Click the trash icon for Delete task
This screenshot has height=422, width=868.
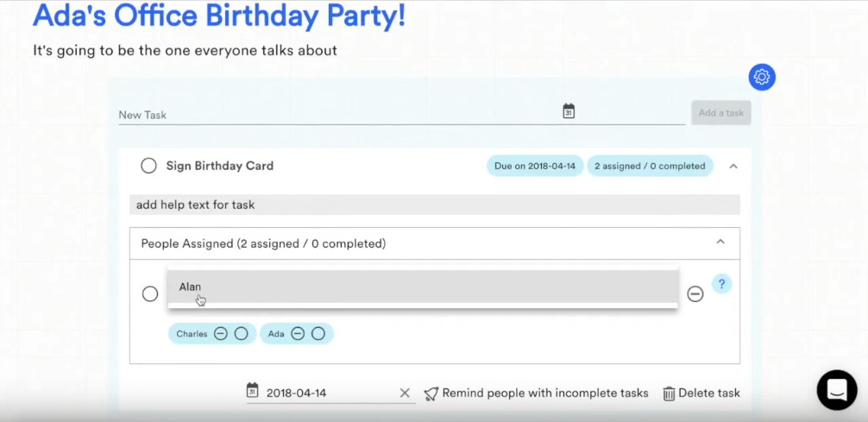pos(669,394)
